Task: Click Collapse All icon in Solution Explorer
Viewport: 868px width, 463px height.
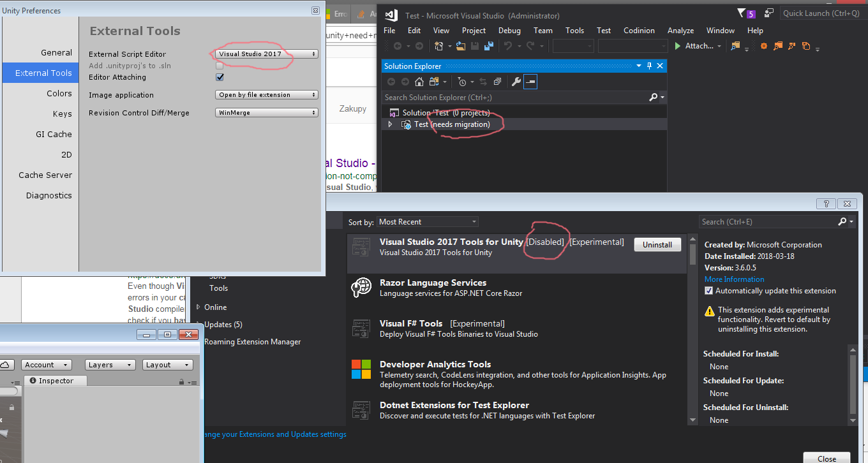Action: pos(498,82)
